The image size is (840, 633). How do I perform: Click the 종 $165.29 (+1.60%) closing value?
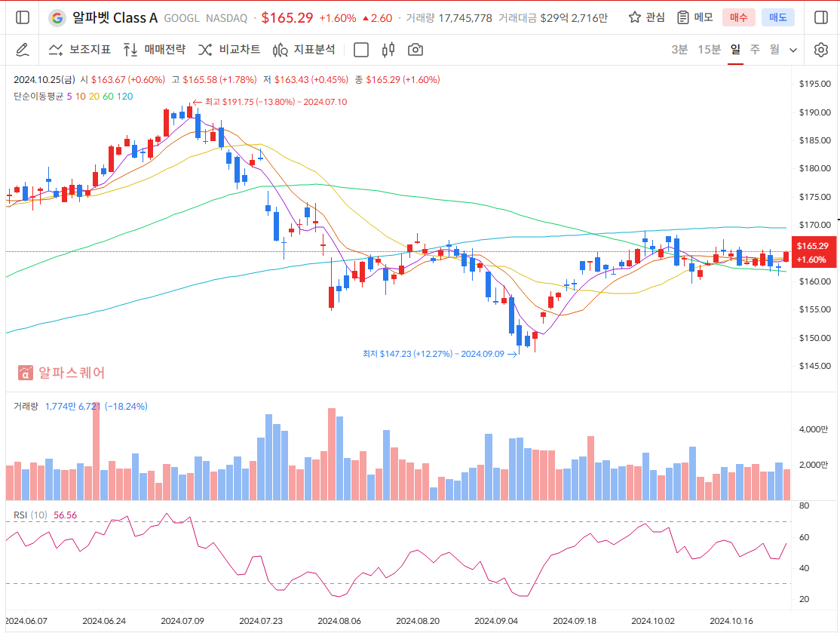tap(397, 80)
